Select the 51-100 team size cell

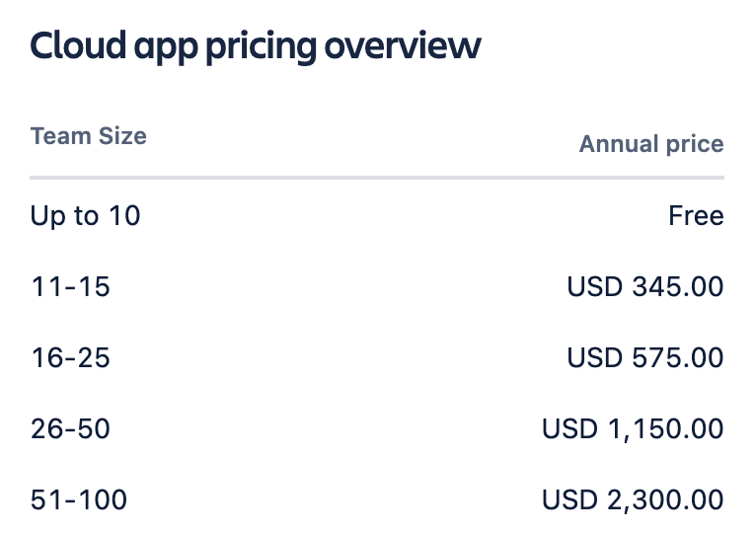coord(79,499)
